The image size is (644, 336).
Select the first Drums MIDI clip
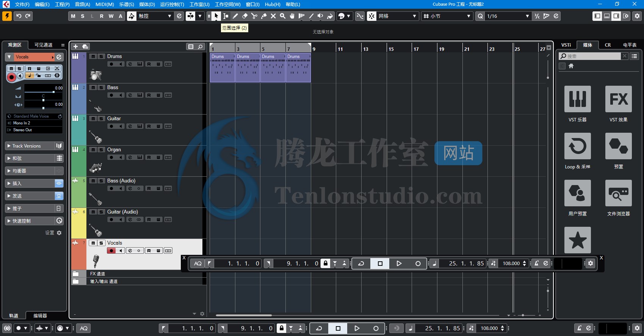(x=222, y=68)
